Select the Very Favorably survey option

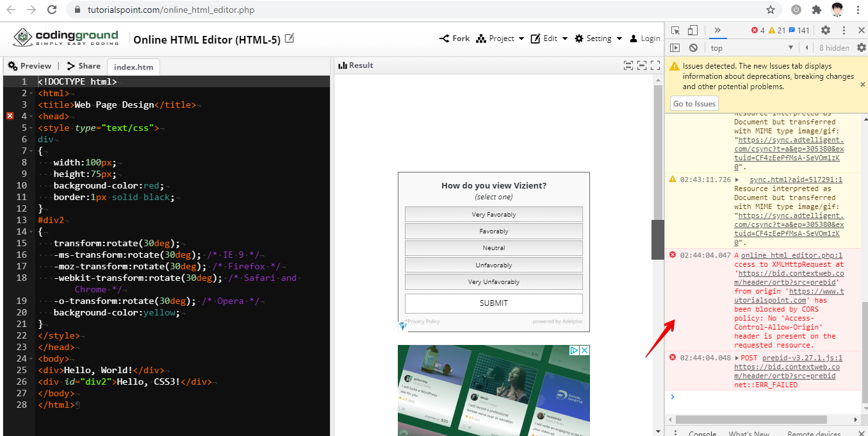coord(493,214)
